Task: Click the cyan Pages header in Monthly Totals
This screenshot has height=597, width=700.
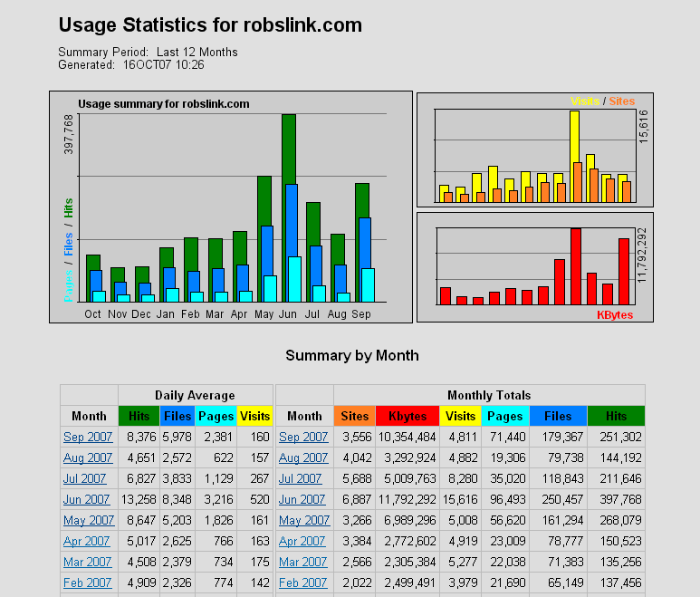Action: pos(505,416)
